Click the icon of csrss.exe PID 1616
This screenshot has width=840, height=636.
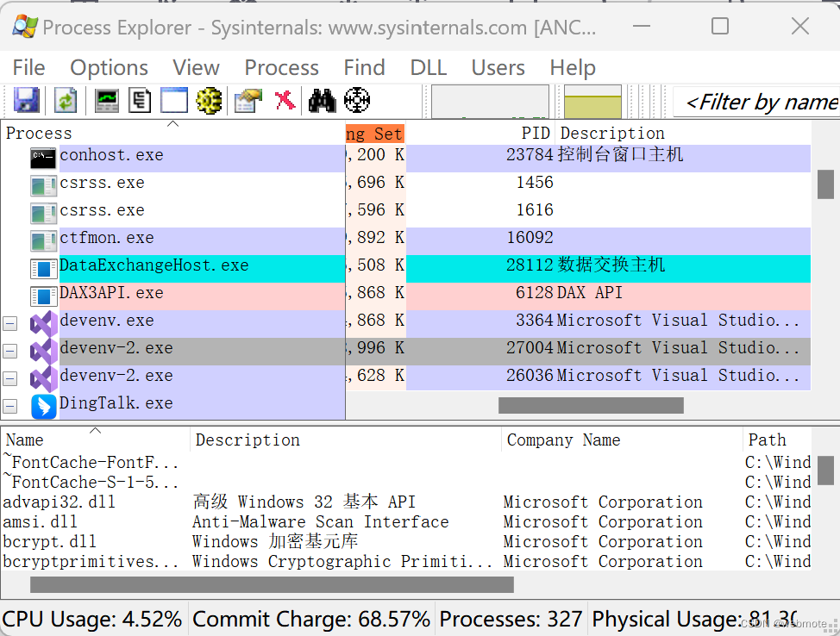[43, 213]
